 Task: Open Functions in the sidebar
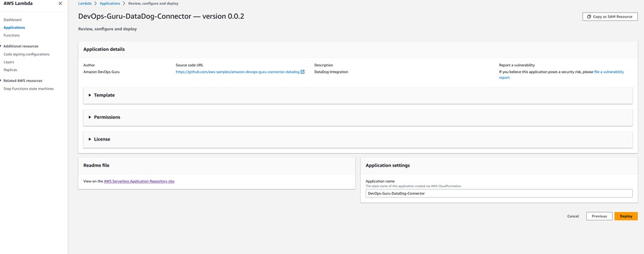11,35
